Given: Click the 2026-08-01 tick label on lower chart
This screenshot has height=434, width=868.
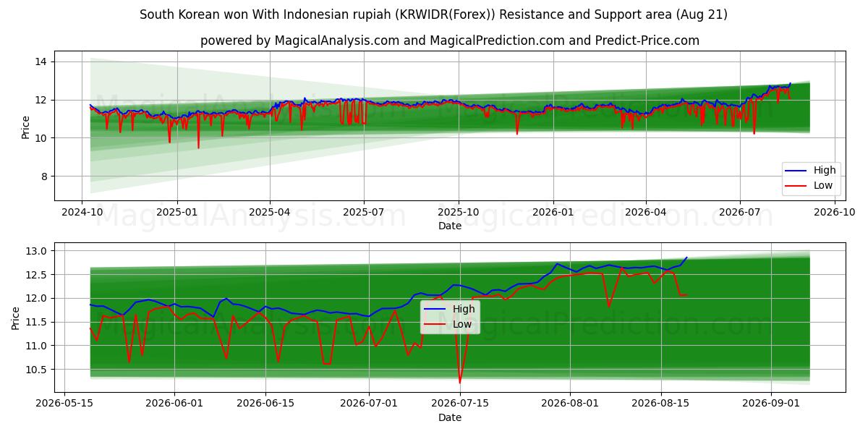Looking at the screenshot, I should point(570,404).
